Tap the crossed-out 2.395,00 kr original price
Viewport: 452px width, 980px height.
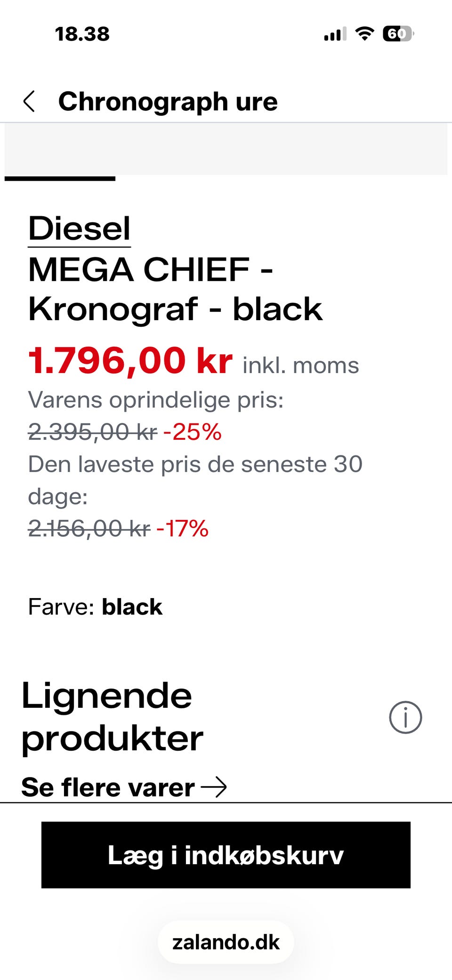[x=92, y=431]
